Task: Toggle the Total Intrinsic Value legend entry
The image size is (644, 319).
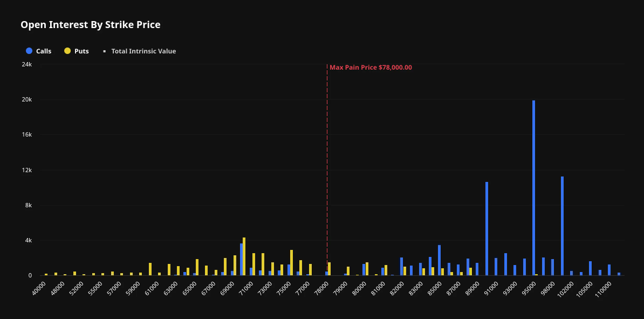Action: (x=139, y=51)
